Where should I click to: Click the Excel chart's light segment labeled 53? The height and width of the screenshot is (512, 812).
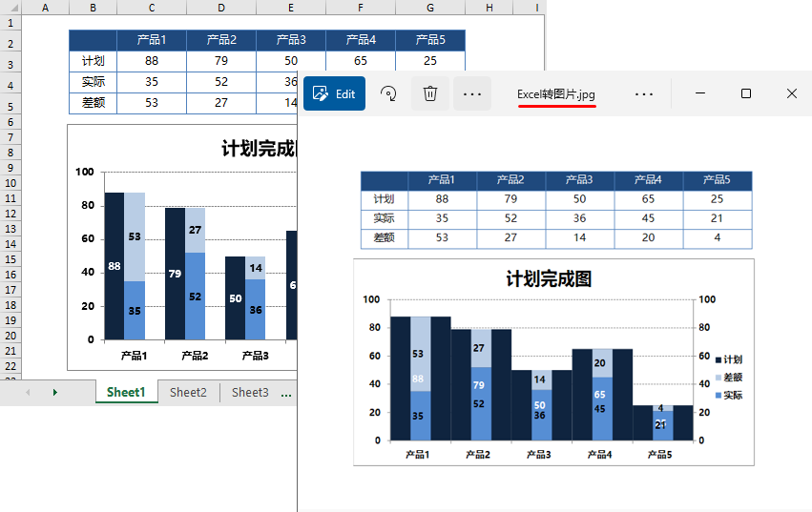[135, 236]
